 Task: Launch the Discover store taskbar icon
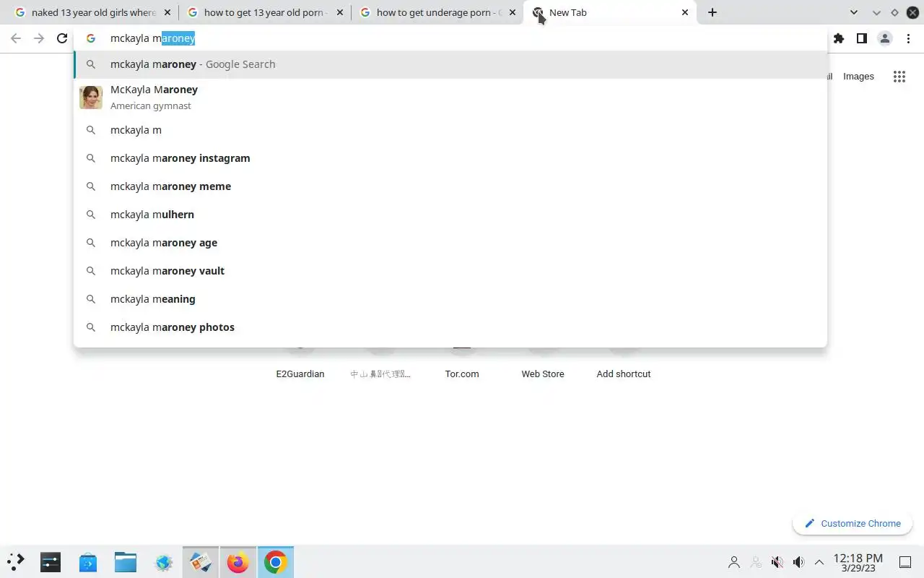click(88, 562)
